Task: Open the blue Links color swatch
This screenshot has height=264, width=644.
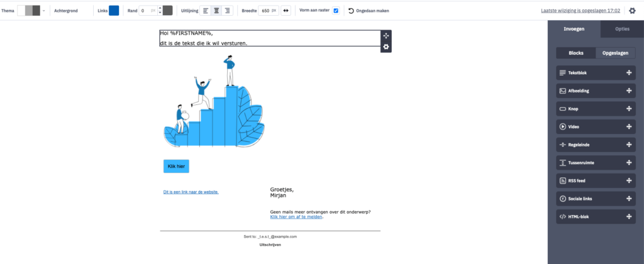Action: click(x=114, y=11)
